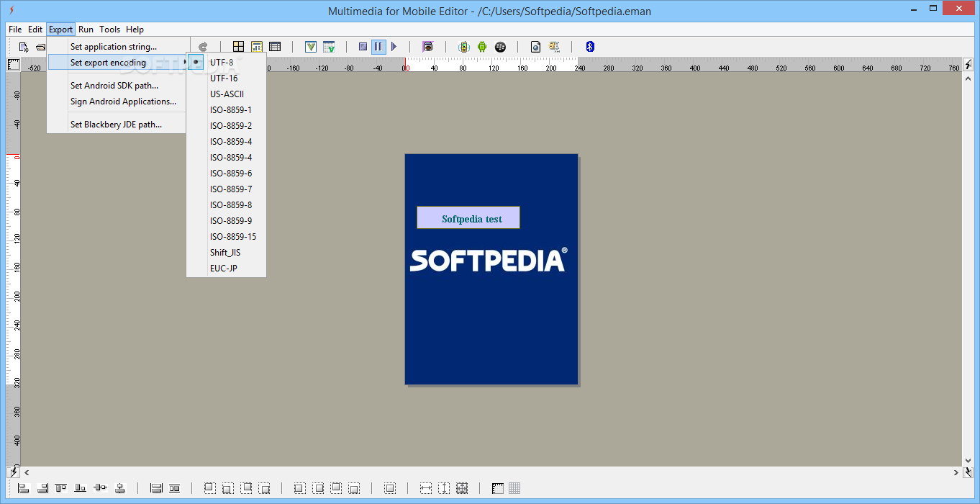Click the Align right edges icon
Screen dimensions: 980x504
[x=42, y=488]
